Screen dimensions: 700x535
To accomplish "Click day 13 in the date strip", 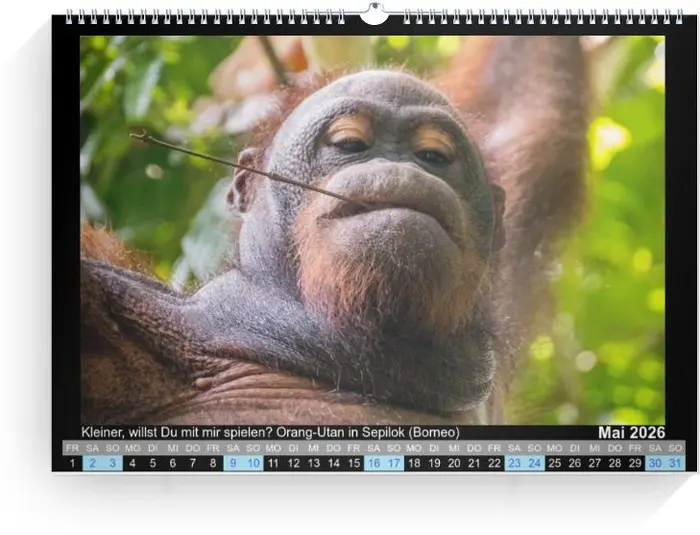I will pyautogui.click(x=313, y=463).
